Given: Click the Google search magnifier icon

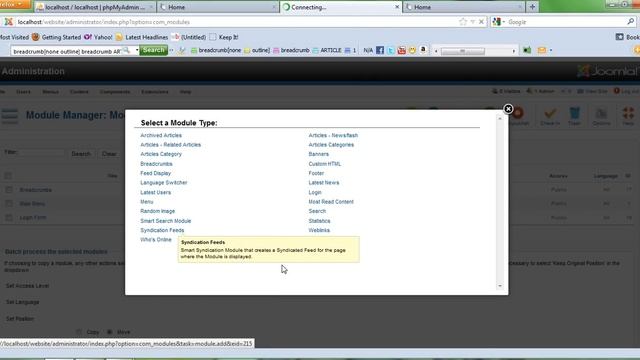Looking at the screenshot, I should click(631, 22).
